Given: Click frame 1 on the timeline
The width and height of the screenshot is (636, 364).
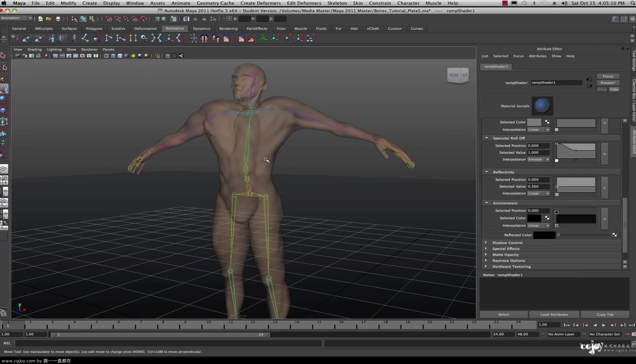Looking at the screenshot, I should (8, 325).
